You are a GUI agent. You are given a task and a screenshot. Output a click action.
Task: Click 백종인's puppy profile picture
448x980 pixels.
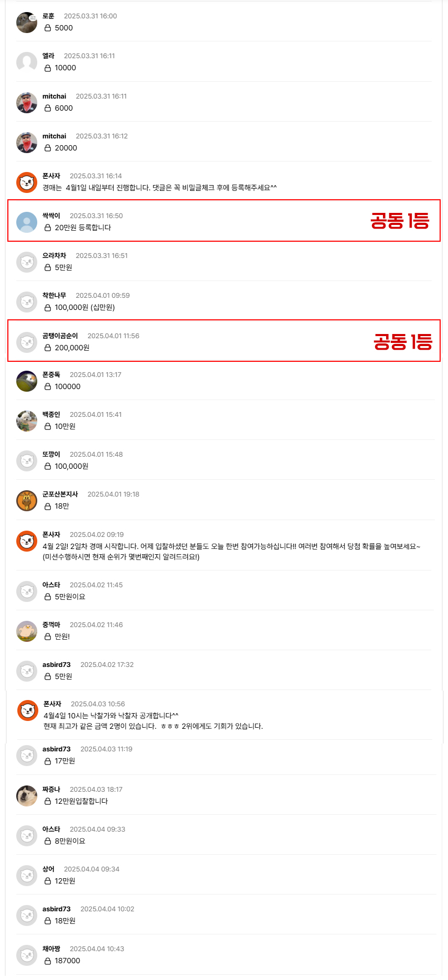point(27,421)
